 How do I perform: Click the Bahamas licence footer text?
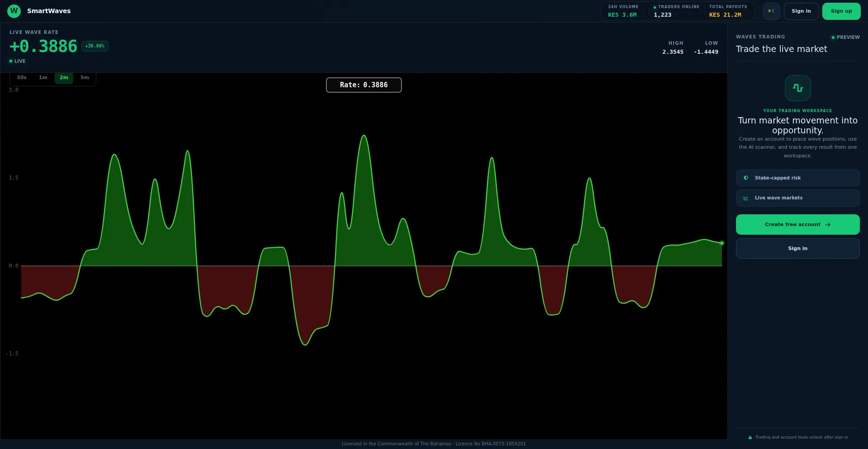pos(434,444)
